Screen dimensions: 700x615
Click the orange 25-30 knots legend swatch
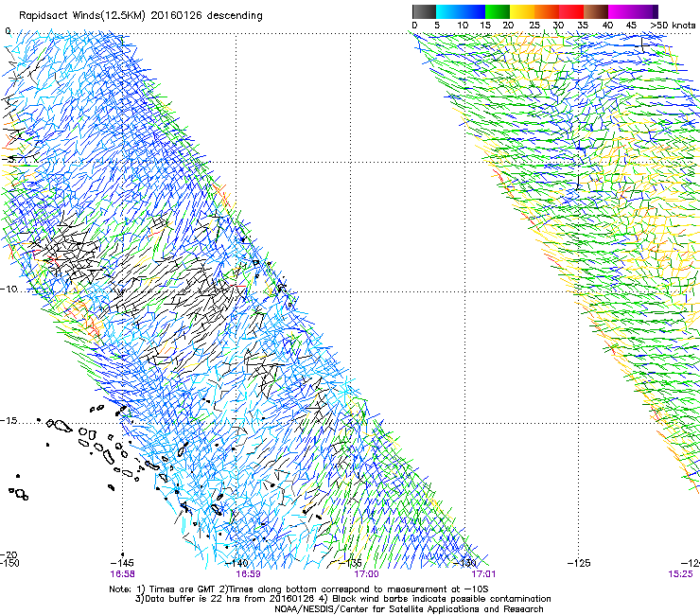[x=547, y=11]
